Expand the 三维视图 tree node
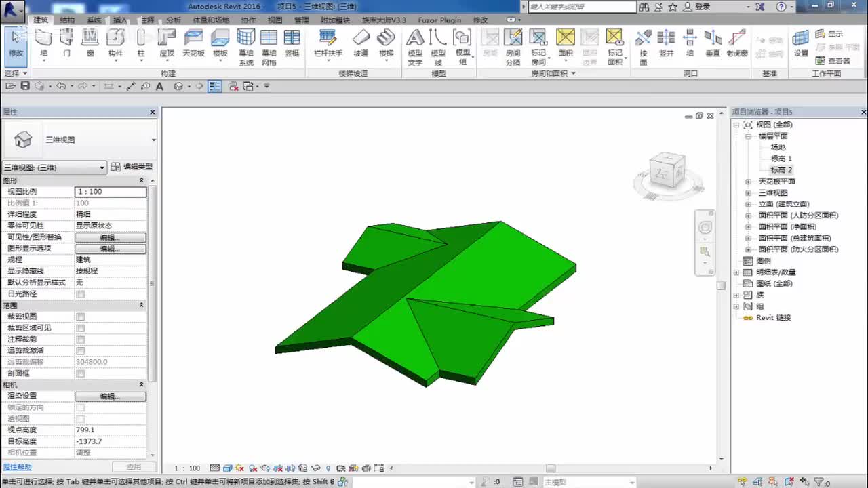 pyautogui.click(x=748, y=193)
